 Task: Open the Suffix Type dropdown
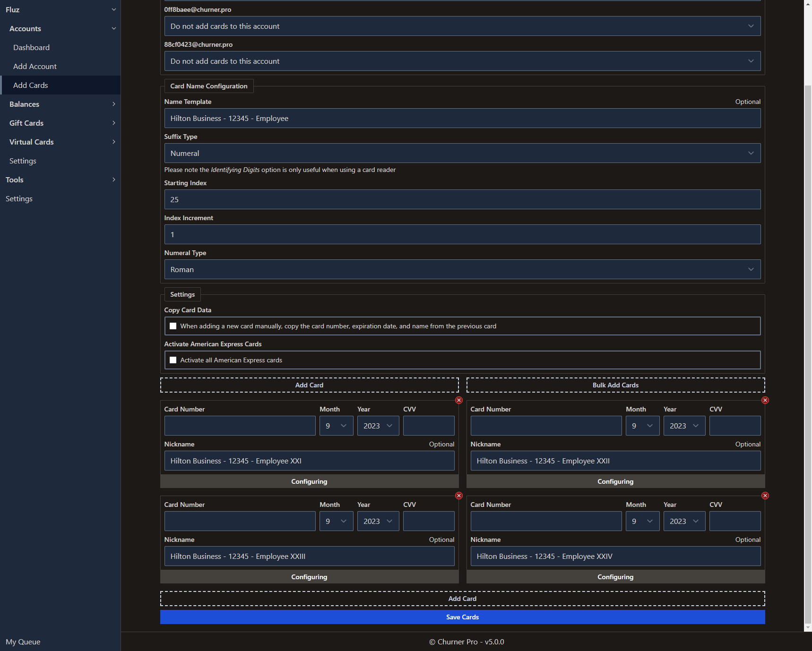[462, 153]
